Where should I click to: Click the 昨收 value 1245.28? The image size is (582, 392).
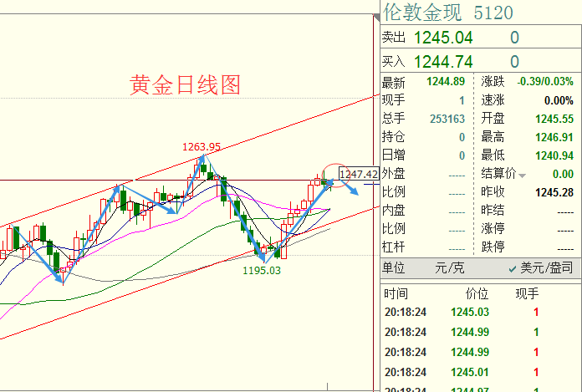[554, 192]
